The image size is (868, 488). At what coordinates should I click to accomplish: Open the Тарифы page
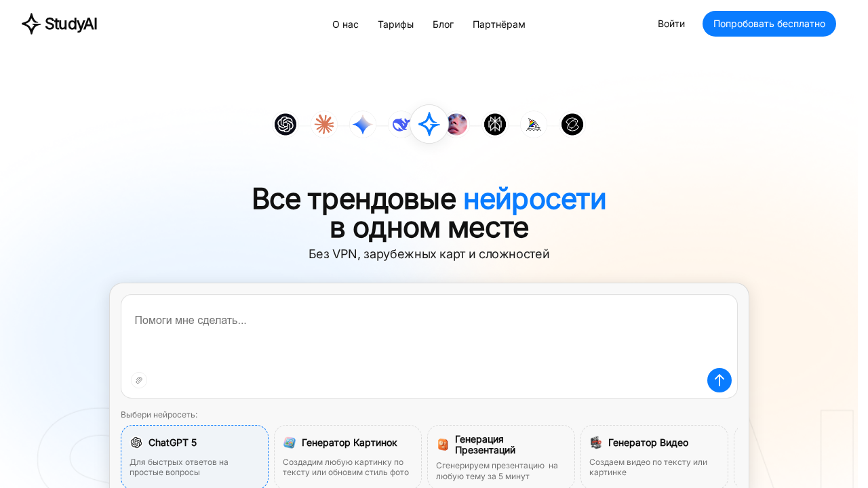click(395, 24)
